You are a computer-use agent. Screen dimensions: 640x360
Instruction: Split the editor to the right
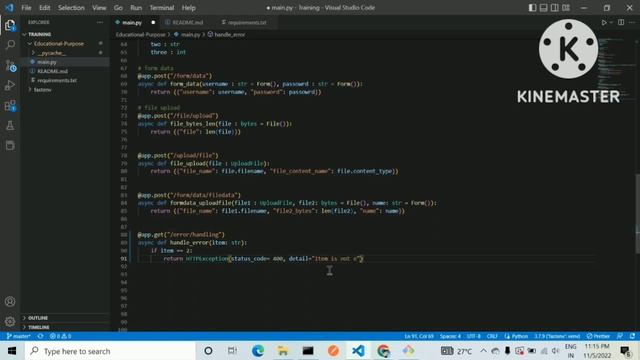pos(621,22)
